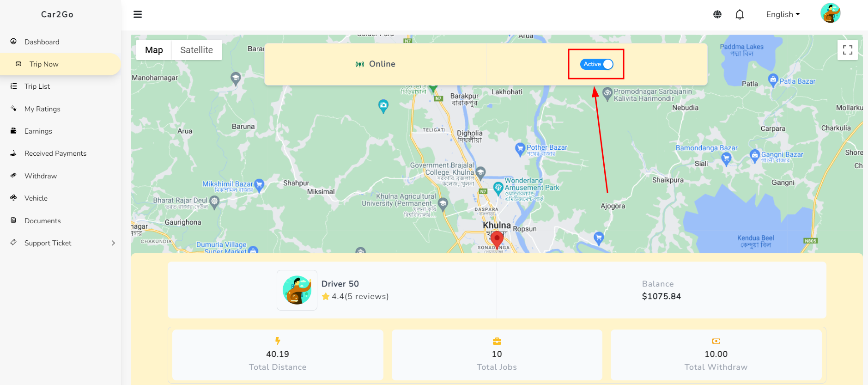Click the Trip List icon

tap(13, 86)
